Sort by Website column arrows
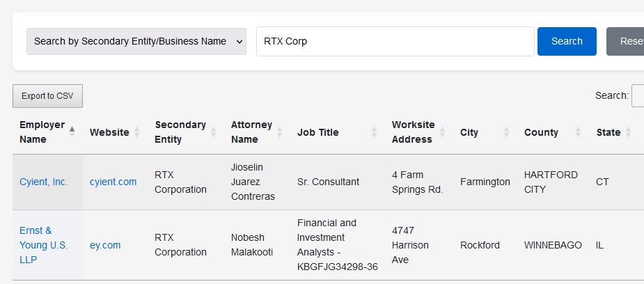The height and width of the screenshot is (284, 644). tap(136, 132)
